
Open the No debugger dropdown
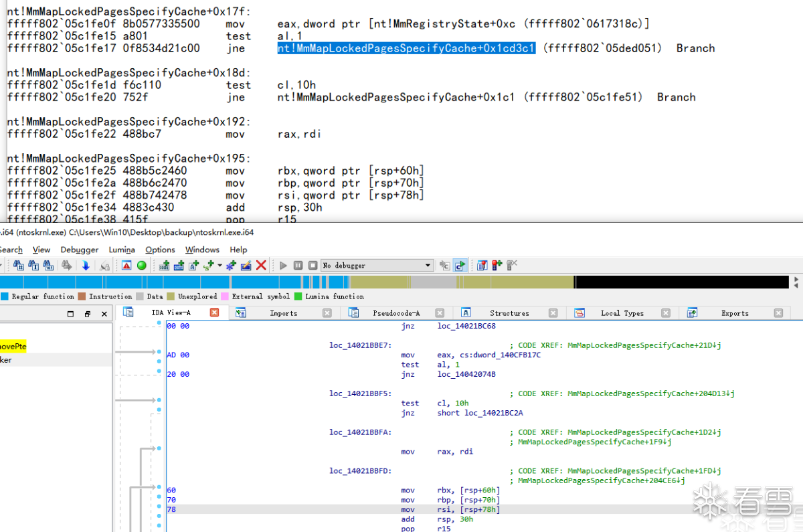click(x=377, y=265)
